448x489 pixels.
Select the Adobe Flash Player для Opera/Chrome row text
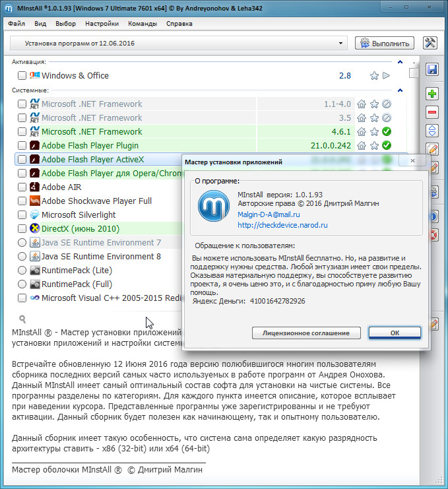(x=112, y=173)
